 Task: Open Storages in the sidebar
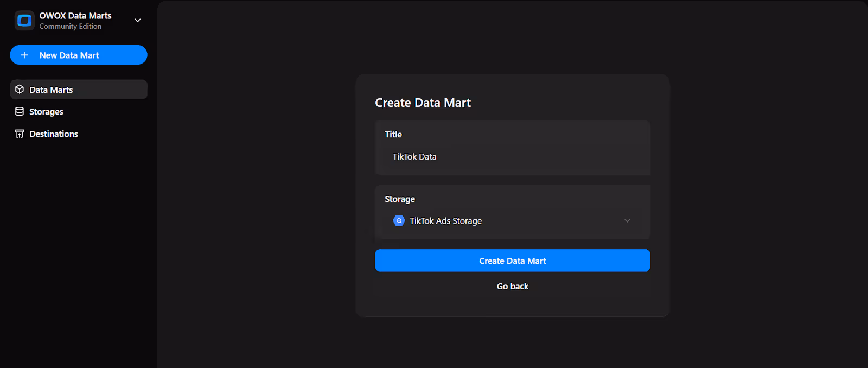click(79, 112)
